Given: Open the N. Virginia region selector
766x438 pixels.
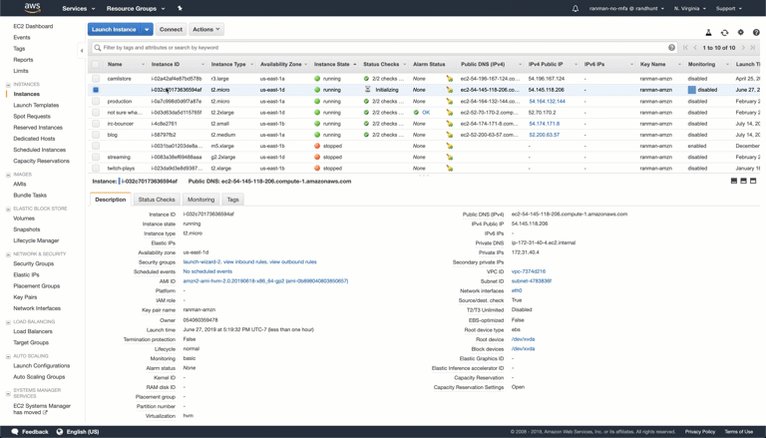Looking at the screenshot, I should pos(689,8).
